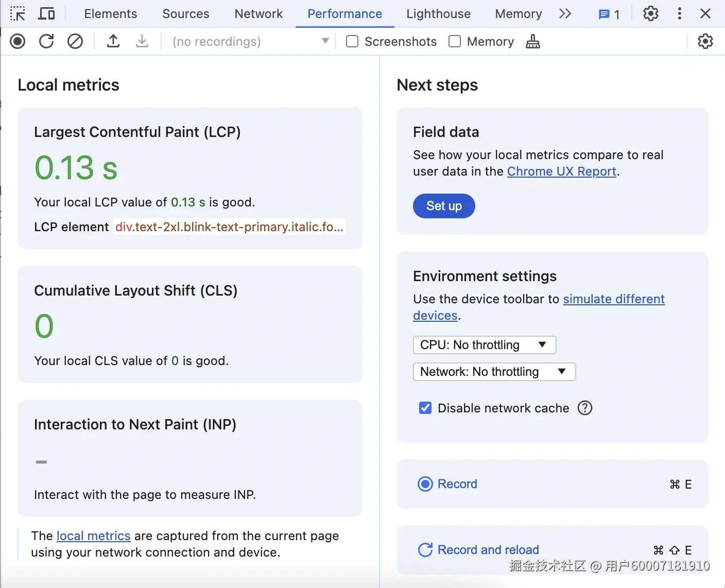Image resolution: width=725 pixels, height=588 pixels.
Task: Start recording with the toolbar record icon
Action: [18, 41]
